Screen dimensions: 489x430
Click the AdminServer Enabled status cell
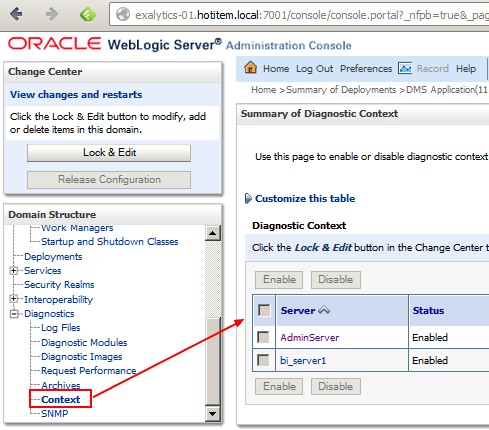[x=430, y=337]
